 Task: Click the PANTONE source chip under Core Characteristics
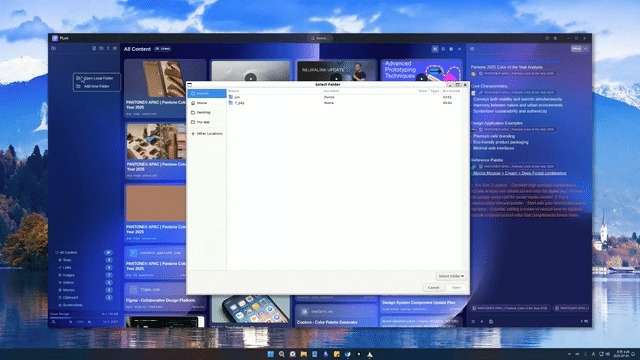click(517, 93)
